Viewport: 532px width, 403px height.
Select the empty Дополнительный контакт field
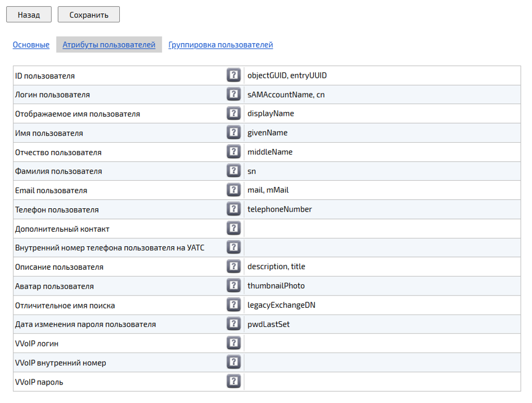click(x=381, y=228)
